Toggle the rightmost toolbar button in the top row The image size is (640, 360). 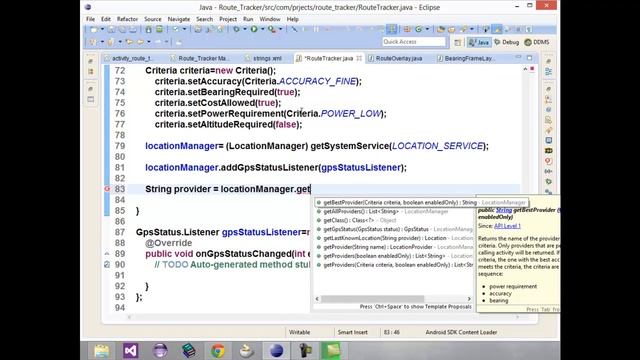point(529,29)
